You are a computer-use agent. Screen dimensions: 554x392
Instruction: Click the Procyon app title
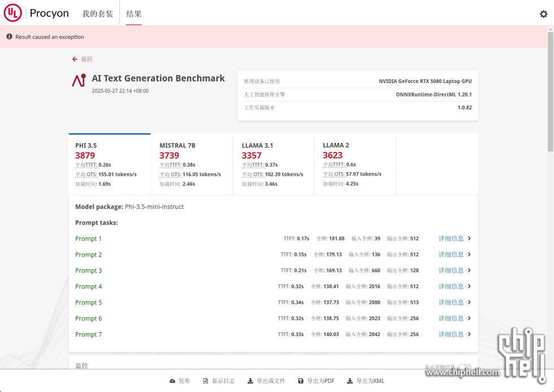click(x=49, y=13)
